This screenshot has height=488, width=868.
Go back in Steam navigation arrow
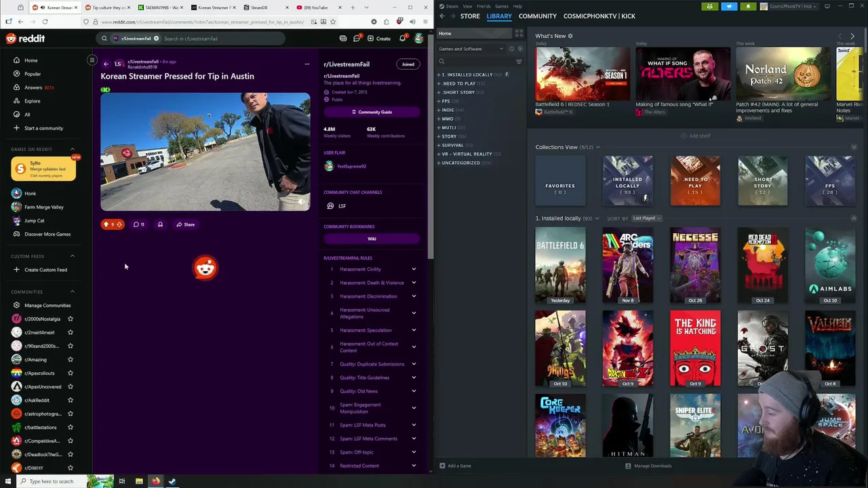click(x=442, y=16)
